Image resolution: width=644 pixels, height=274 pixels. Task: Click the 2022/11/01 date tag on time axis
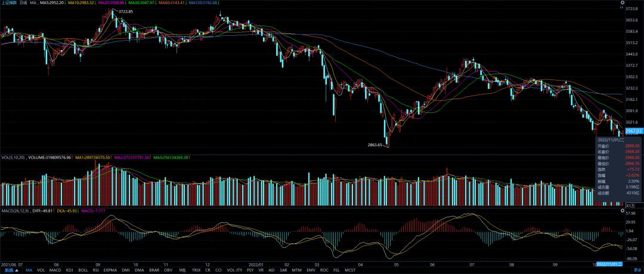coord(610,263)
